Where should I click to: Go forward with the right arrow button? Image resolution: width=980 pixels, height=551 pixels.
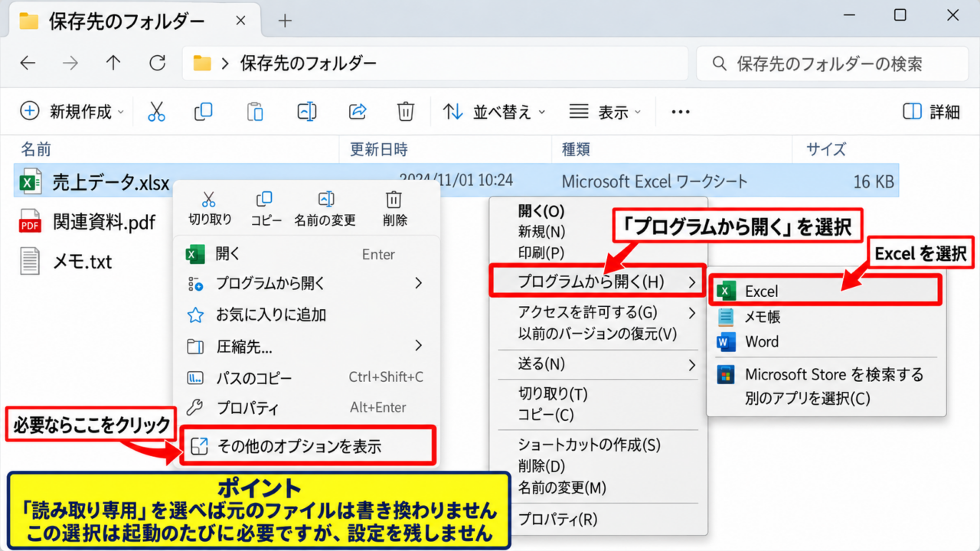[70, 63]
